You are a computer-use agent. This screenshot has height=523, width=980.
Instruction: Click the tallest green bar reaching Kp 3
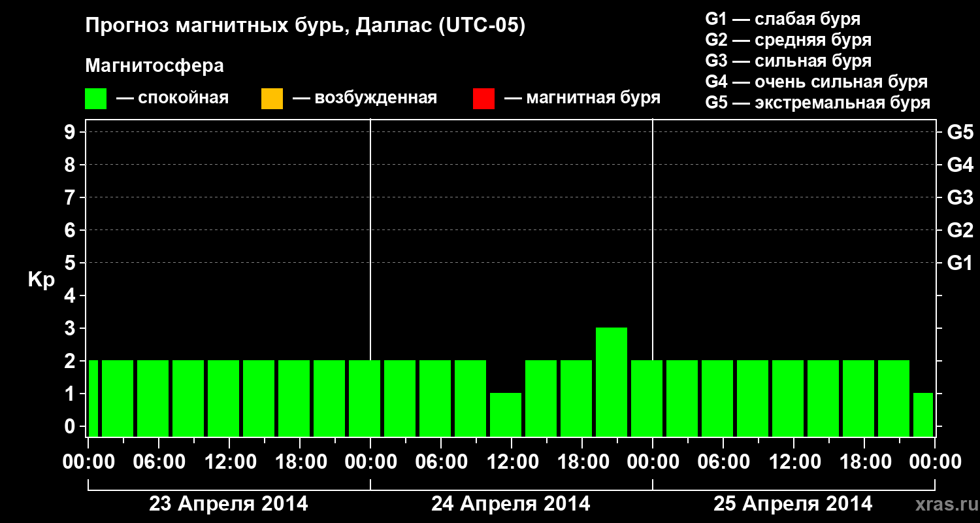[x=612, y=382]
